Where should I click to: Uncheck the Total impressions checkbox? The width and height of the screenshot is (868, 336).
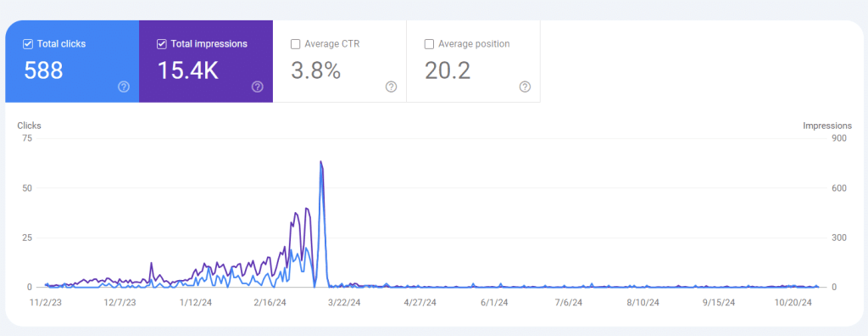pyautogui.click(x=162, y=44)
